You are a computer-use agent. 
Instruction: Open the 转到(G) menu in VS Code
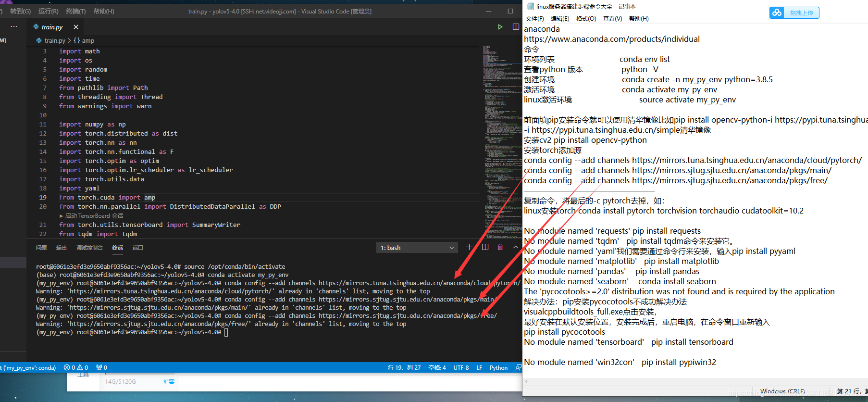pos(20,11)
